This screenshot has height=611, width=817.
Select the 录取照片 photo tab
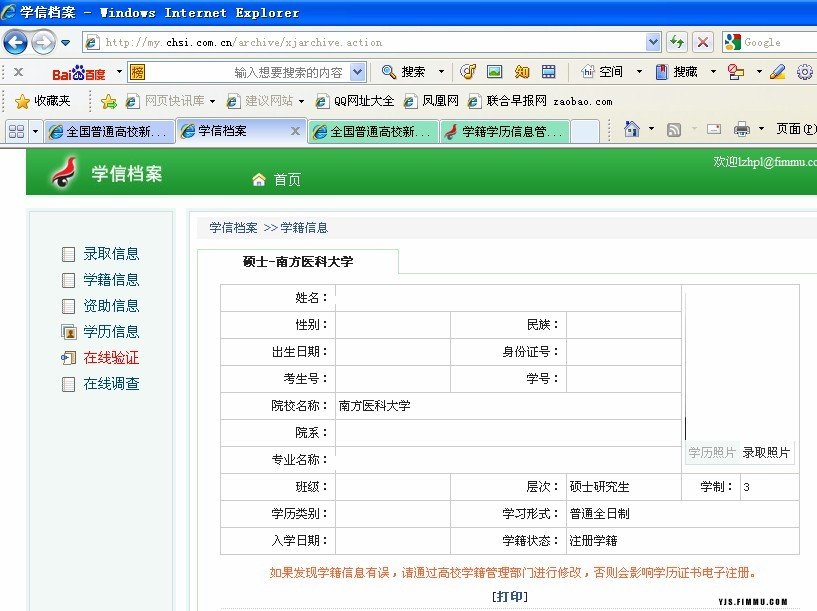tap(766, 453)
